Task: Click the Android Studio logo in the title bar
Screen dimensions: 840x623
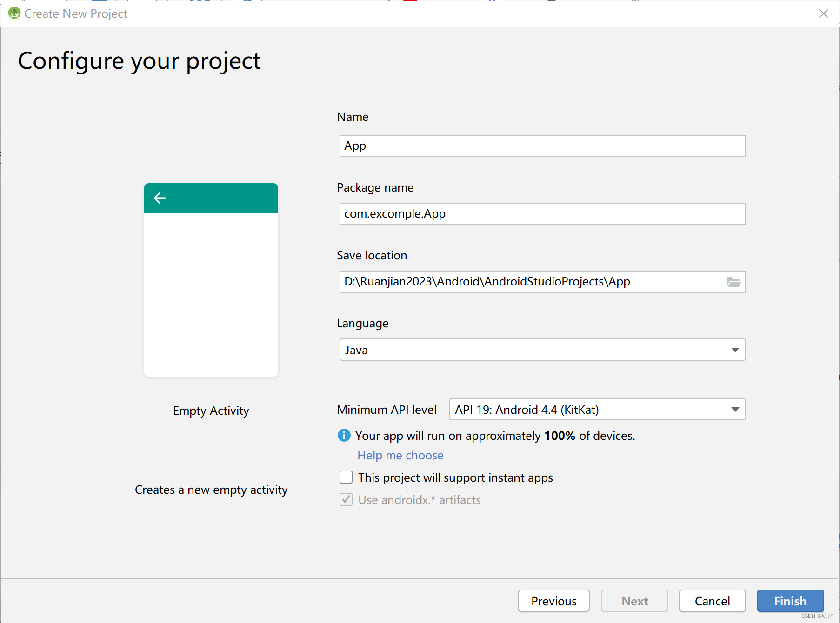Action: (x=14, y=13)
